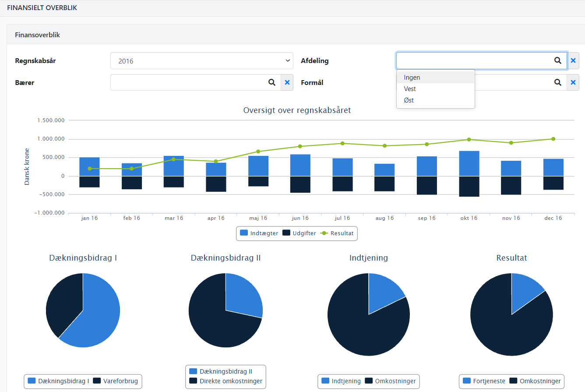Click the okt 16 Resultat data point
585x392 pixels.
[469, 140]
